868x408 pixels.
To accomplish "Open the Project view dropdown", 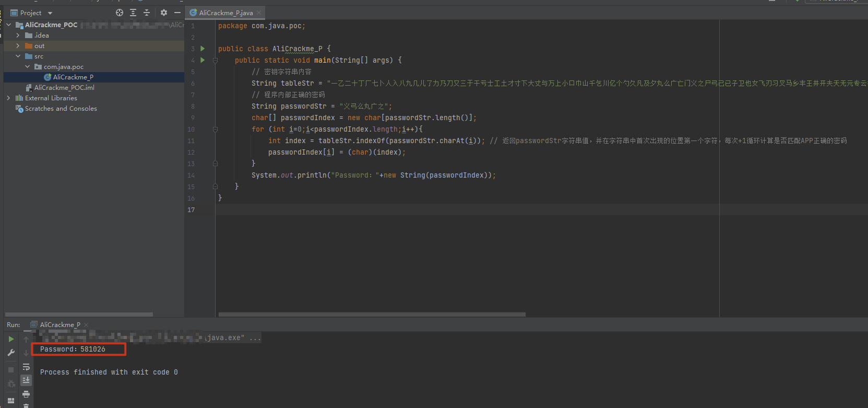I will pos(50,13).
